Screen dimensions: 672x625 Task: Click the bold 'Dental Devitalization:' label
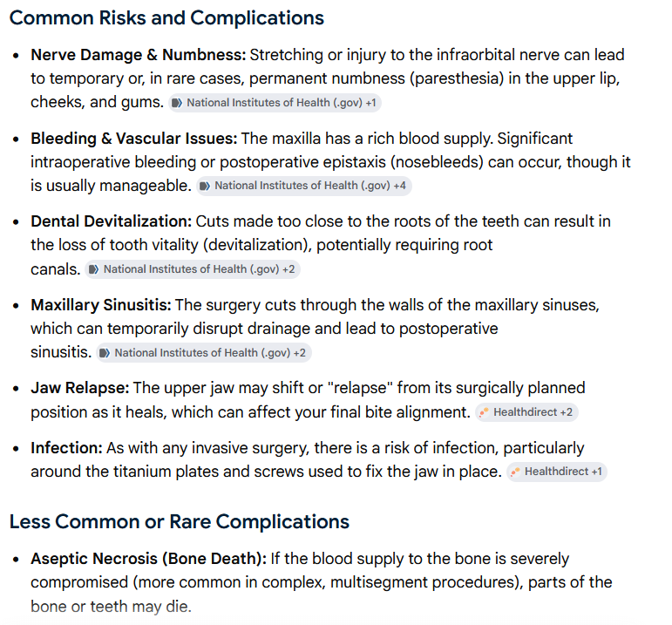(112, 221)
